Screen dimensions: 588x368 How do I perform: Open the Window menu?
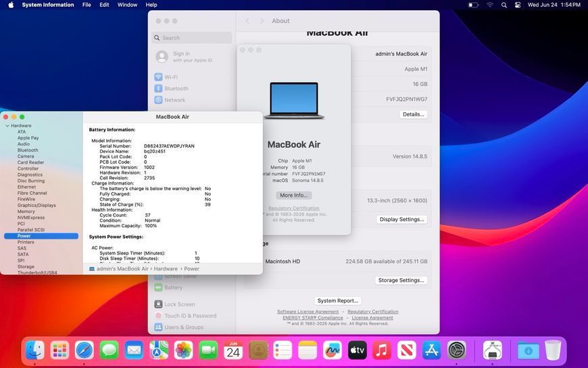pyautogui.click(x=127, y=5)
